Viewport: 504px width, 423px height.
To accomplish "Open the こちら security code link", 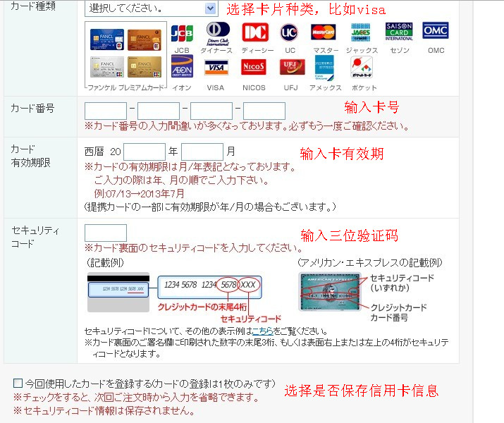I will tap(263, 331).
